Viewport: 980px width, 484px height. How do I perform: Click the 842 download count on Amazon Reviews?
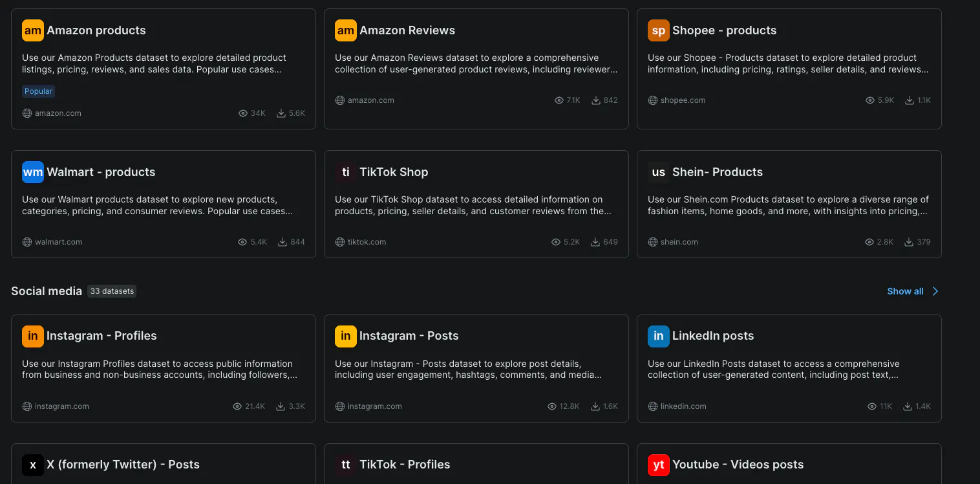click(x=611, y=100)
